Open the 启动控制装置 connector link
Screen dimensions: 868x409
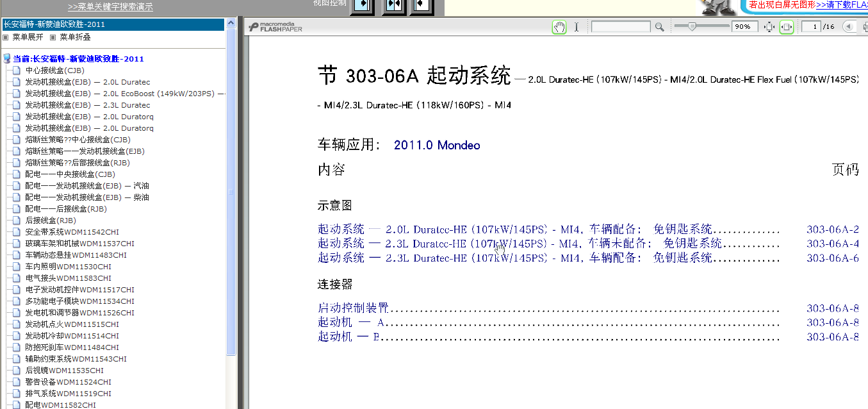coord(353,308)
